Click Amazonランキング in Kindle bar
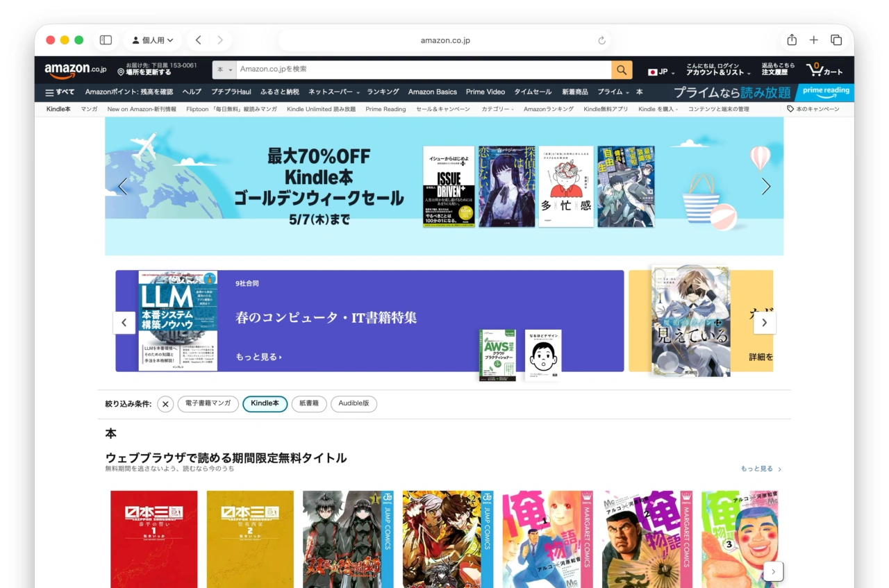Viewport: 889px width, 588px height. pos(549,109)
